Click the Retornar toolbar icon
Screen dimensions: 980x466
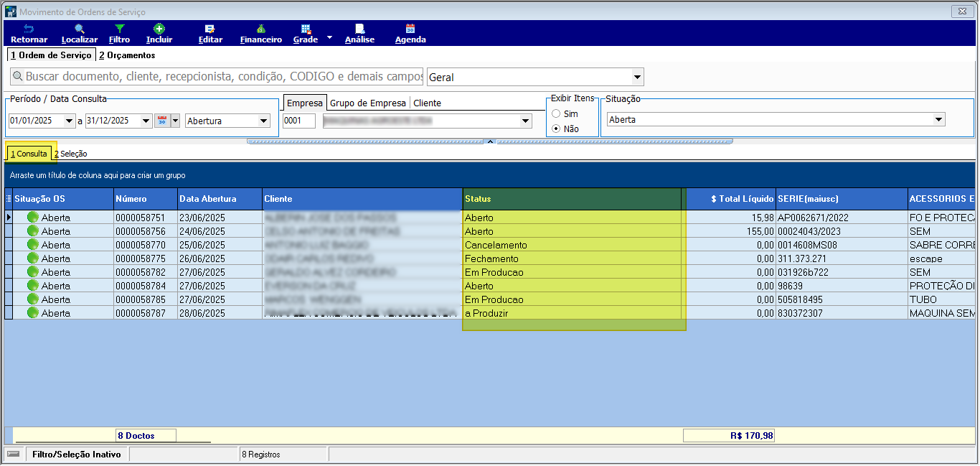click(29, 29)
